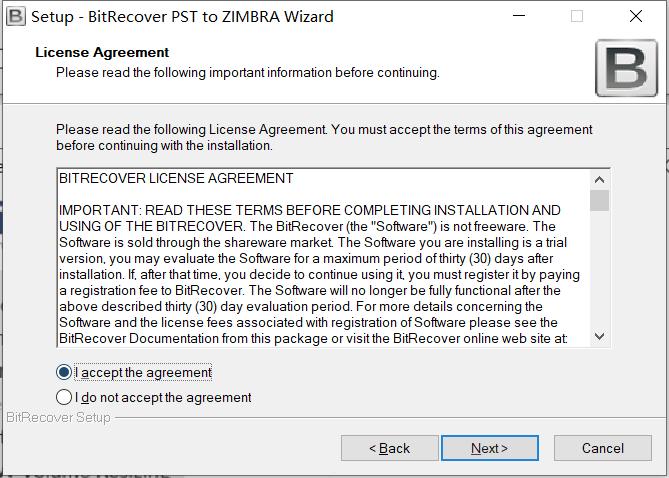This screenshot has width=669, height=478.
Task: Click the license text scroll up arrow
Action: click(599, 180)
